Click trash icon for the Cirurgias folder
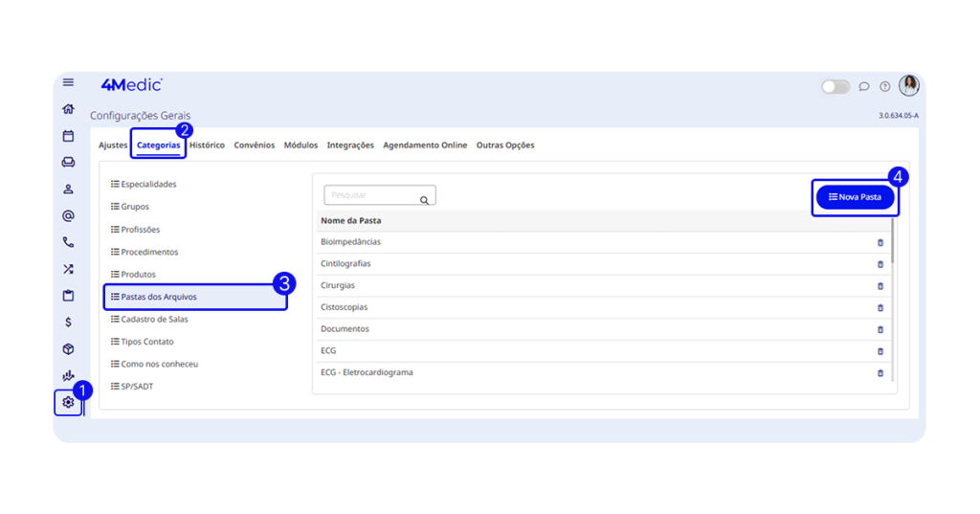The width and height of the screenshot is (980, 514). (x=880, y=286)
